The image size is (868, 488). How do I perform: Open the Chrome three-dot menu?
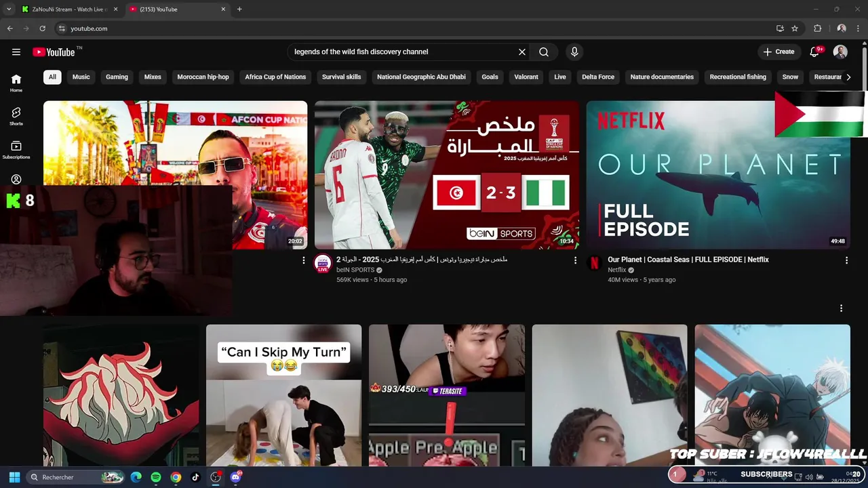coord(858,28)
